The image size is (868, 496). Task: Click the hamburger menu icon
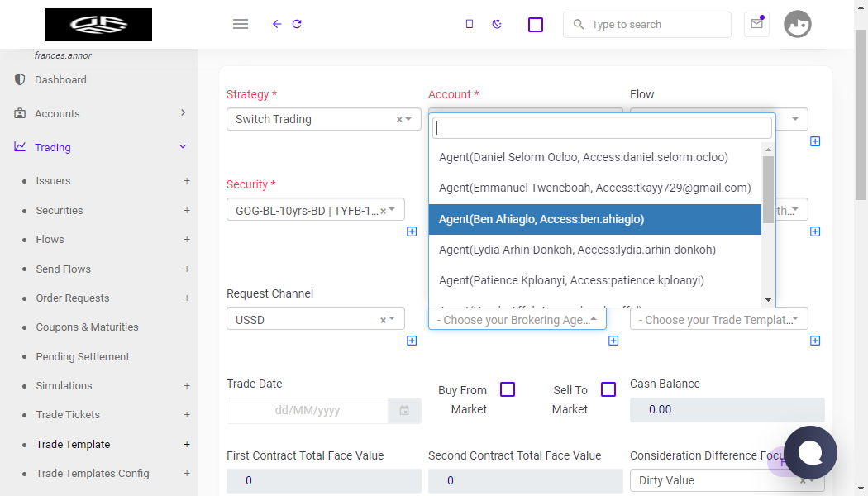(241, 24)
